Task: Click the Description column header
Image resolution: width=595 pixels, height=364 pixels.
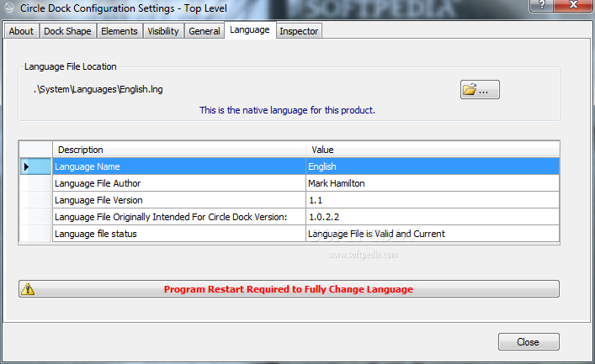Action: pyautogui.click(x=179, y=150)
